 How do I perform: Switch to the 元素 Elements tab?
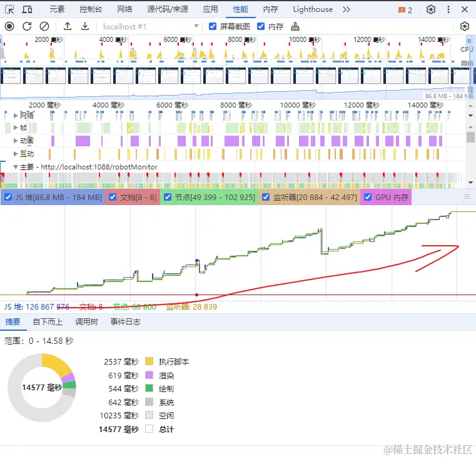[57, 9]
